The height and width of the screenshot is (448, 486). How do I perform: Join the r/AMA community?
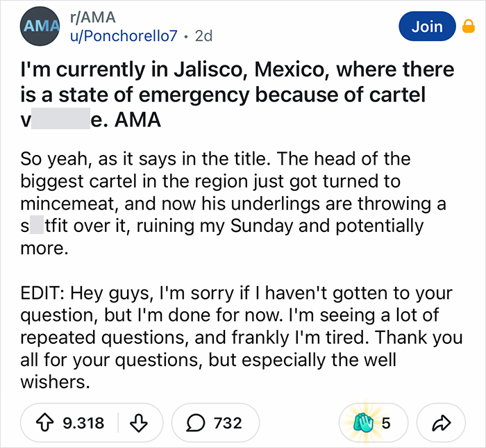426,26
